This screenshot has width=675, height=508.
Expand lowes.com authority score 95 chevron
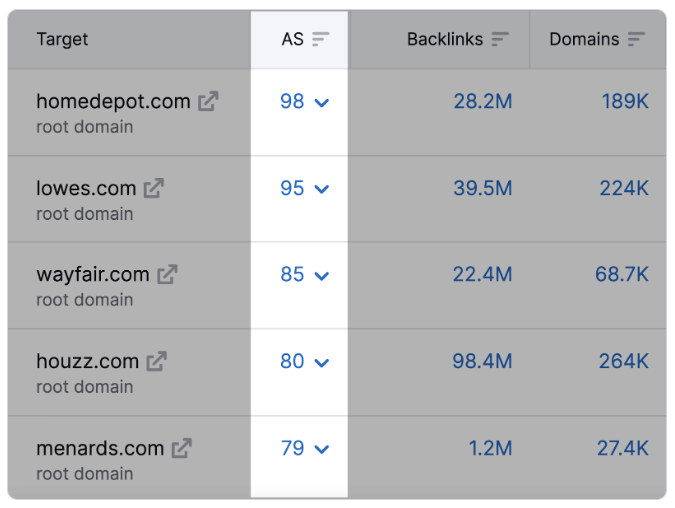click(322, 189)
